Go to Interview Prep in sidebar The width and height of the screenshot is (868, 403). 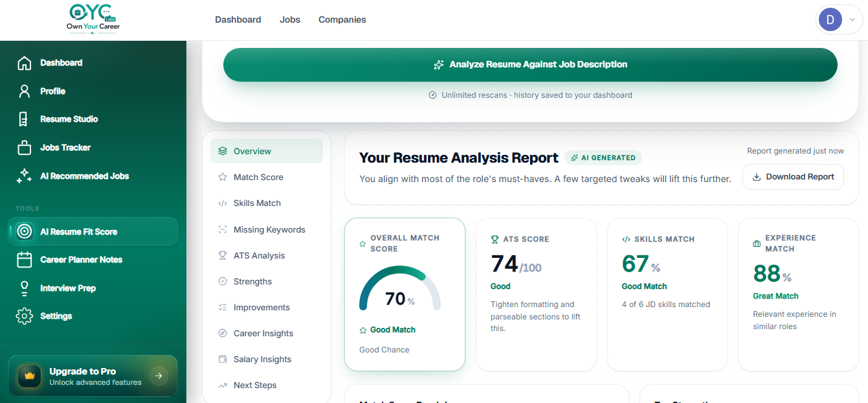pyautogui.click(x=93, y=288)
